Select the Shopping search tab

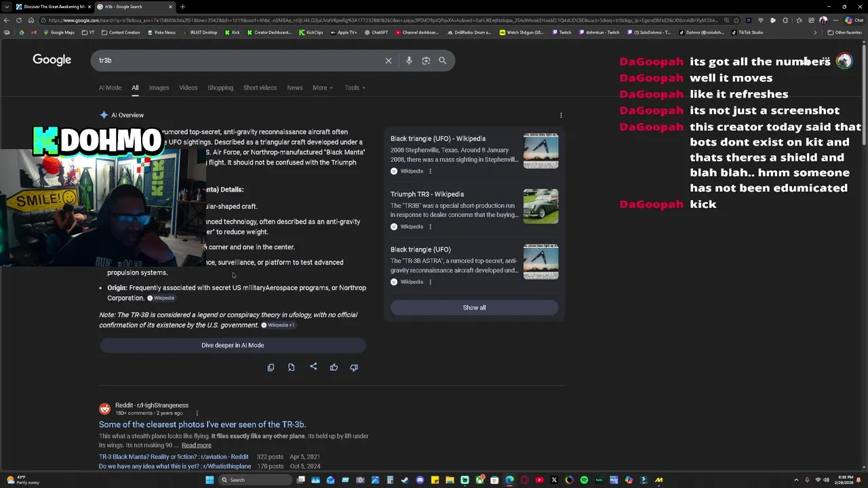(220, 87)
